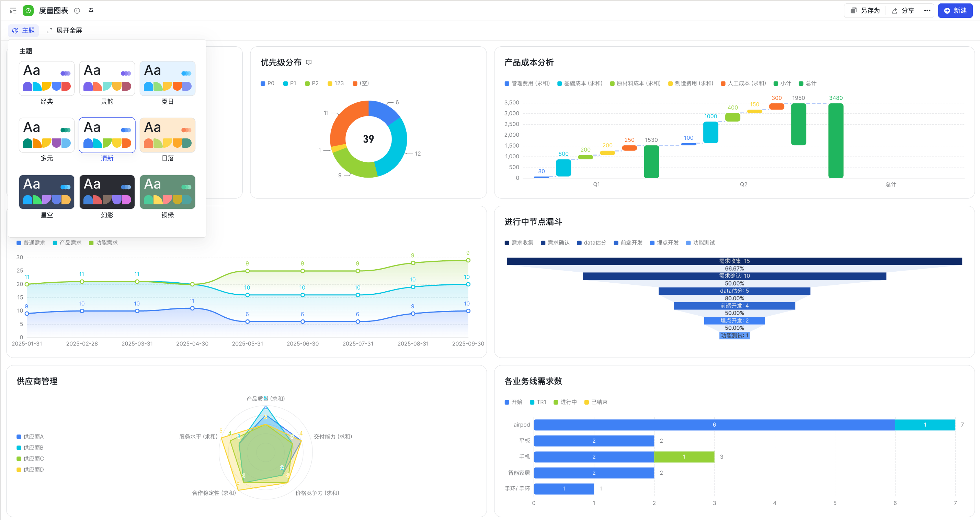Screen dimensions: 980x520
Task: Click the green 度量图表 app icon
Action: click(28, 11)
